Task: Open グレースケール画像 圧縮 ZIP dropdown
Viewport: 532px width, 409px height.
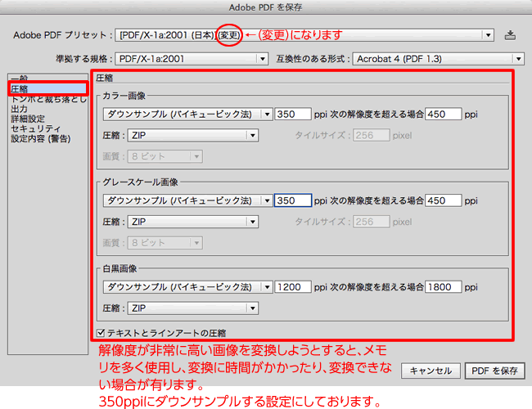Action: pyautogui.click(x=192, y=222)
